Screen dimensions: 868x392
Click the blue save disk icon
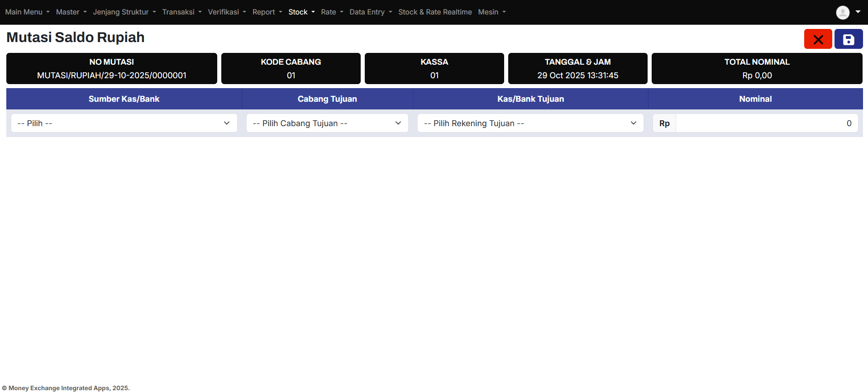click(x=849, y=39)
